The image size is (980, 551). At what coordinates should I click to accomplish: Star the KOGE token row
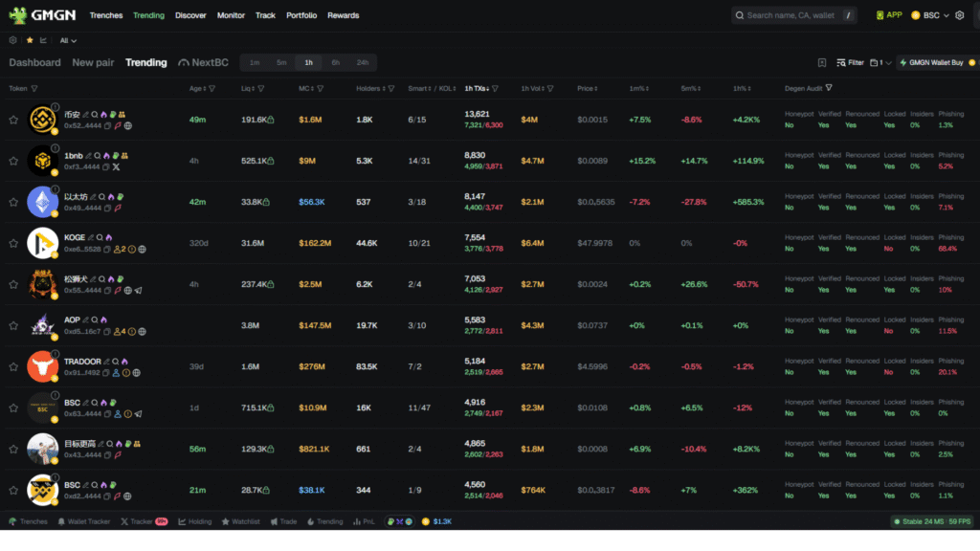13,243
